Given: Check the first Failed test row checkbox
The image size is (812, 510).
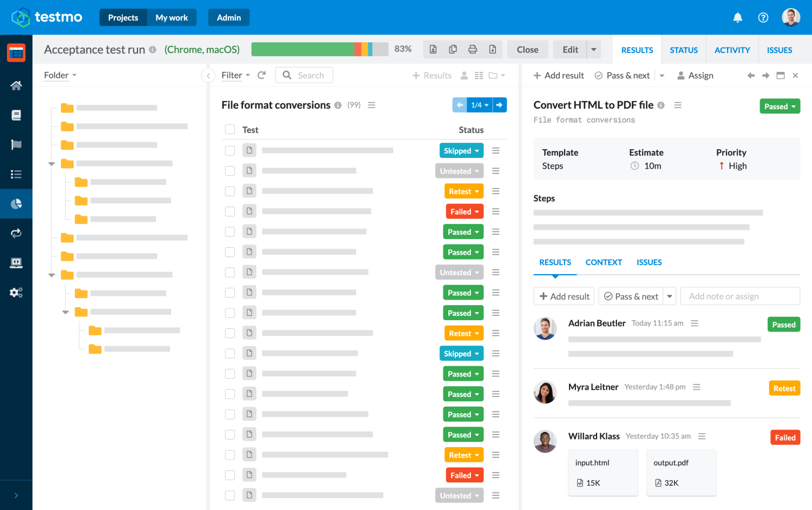Looking at the screenshot, I should click(230, 211).
